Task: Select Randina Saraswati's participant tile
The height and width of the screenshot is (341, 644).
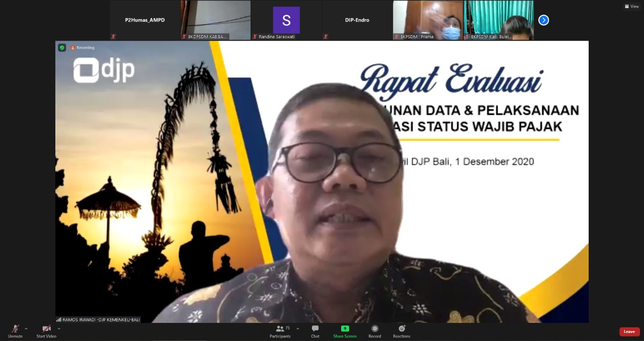Action: pos(286,20)
